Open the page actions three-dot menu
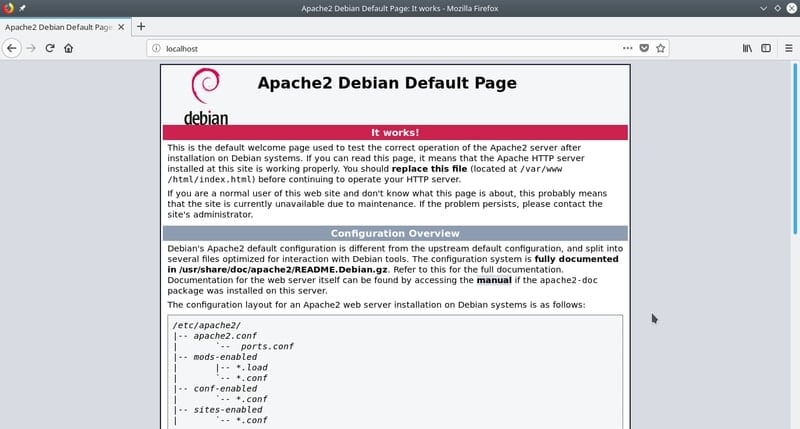Screen dimensions: 800x429 point(628,48)
